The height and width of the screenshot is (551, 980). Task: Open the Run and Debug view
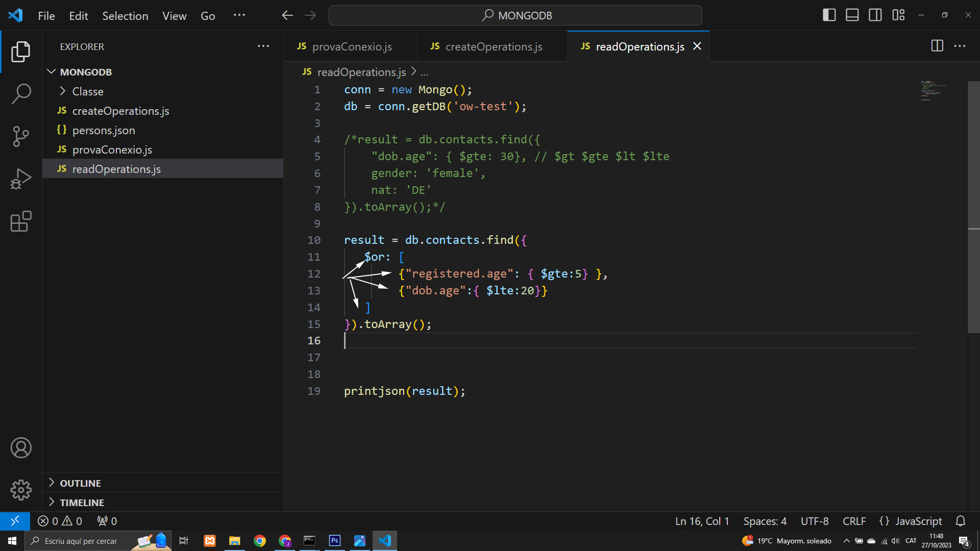(21, 179)
